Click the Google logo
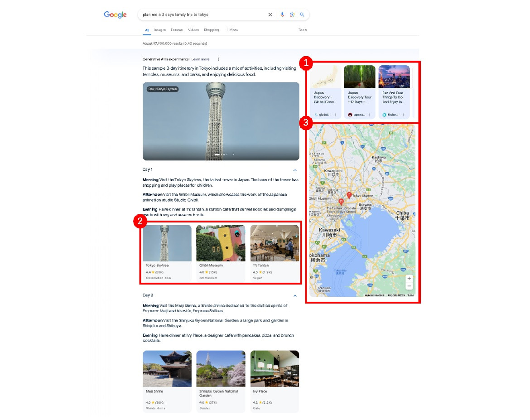This screenshot has width=530, height=420. pyautogui.click(x=115, y=14)
